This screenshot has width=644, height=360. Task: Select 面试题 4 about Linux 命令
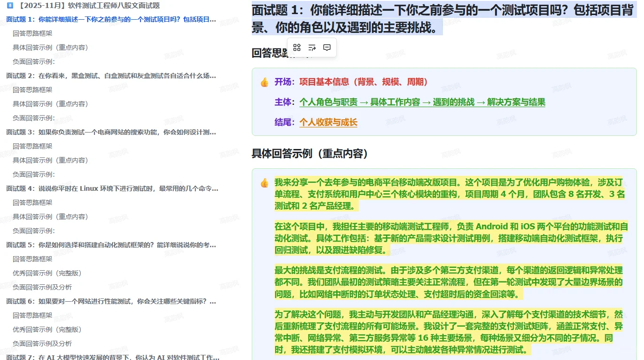110,188
